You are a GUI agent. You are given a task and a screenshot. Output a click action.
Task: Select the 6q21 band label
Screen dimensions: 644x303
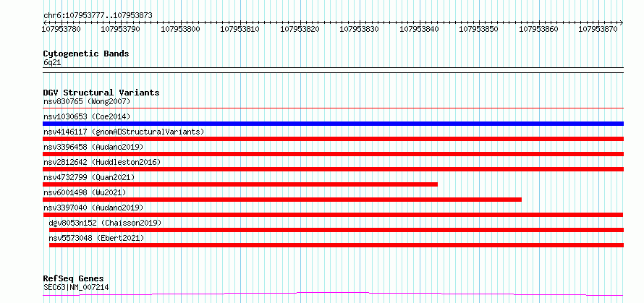pyautogui.click(x=52, y=63)
